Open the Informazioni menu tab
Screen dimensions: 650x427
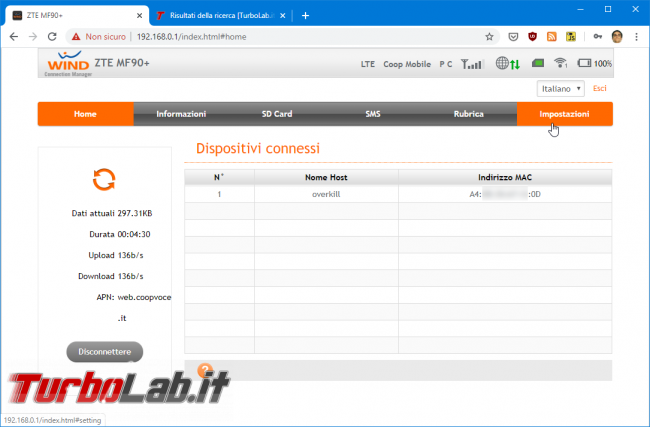(x=181, y=114)
